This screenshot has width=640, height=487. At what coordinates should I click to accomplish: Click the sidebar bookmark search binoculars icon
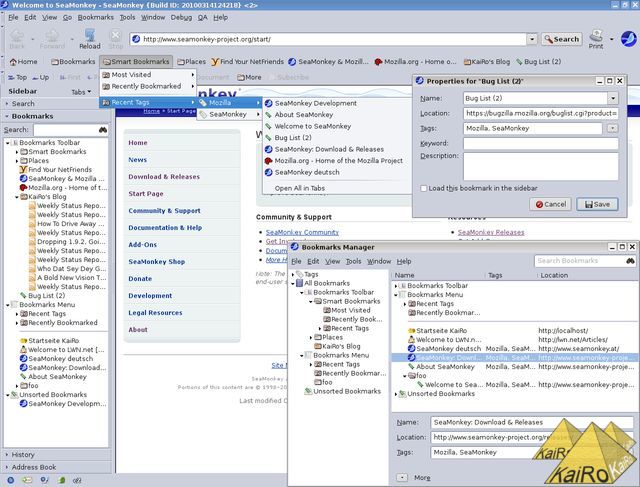pyautogui.click(x=103, y=130)
